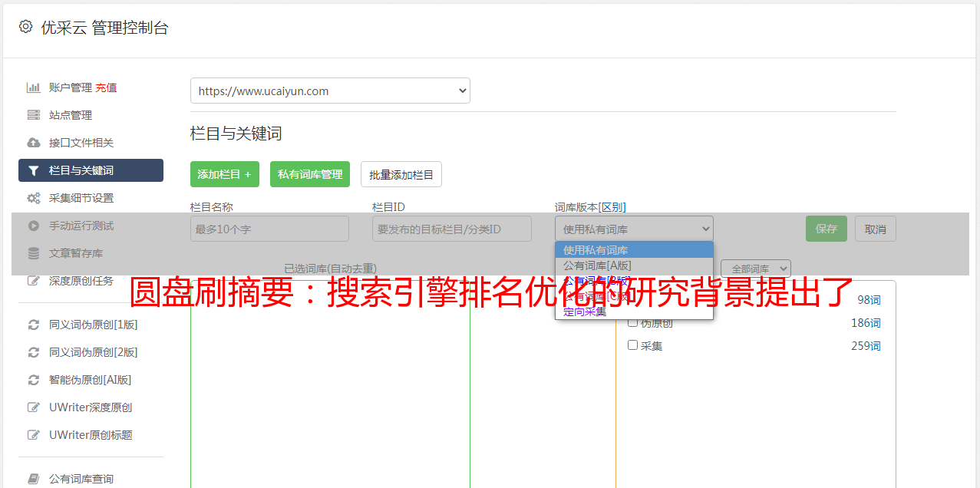This screenshot has width=980, height=488.
Task: Click the edit icon for 深度原创任务
Action: (33, 281)
